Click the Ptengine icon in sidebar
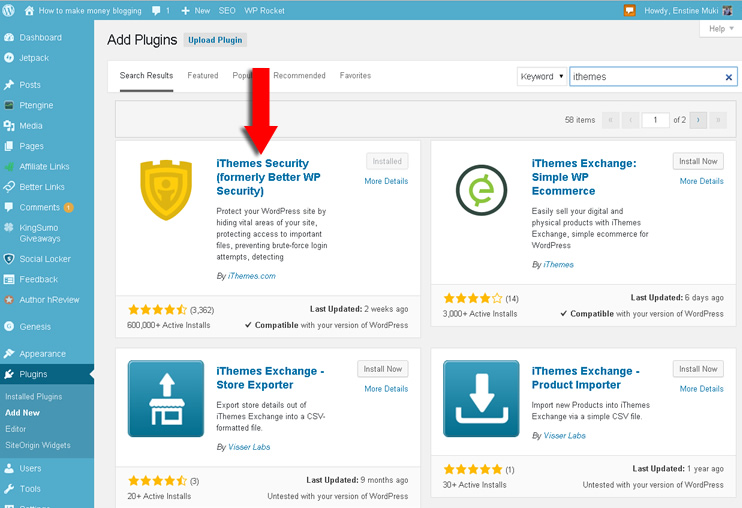Viewport: 742px width, 508px height. click(x=9, y=105)
